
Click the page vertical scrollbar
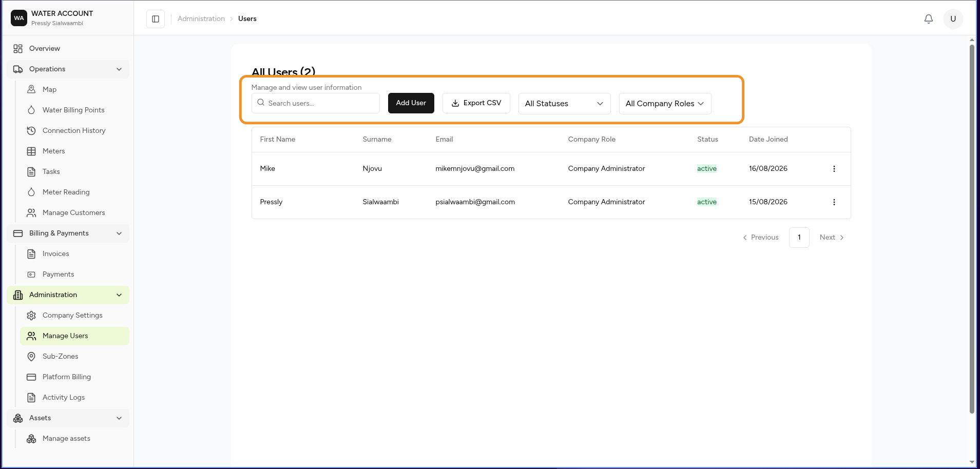point(972,228)
